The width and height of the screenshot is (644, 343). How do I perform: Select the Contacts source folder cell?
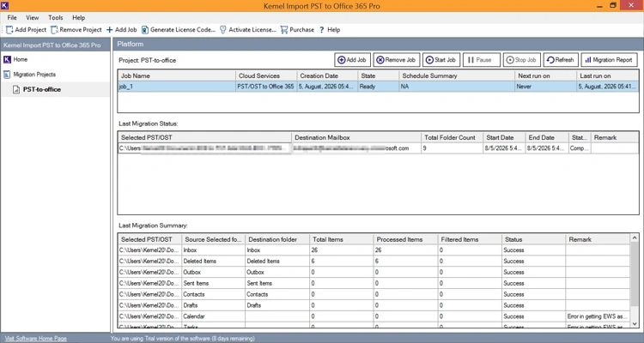[214, 294]
